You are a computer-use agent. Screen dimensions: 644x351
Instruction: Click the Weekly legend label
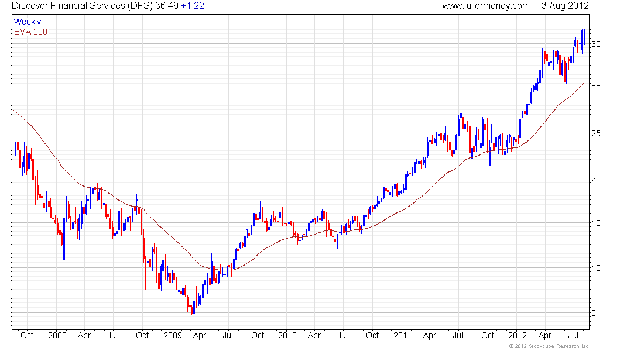coord(28,22)
